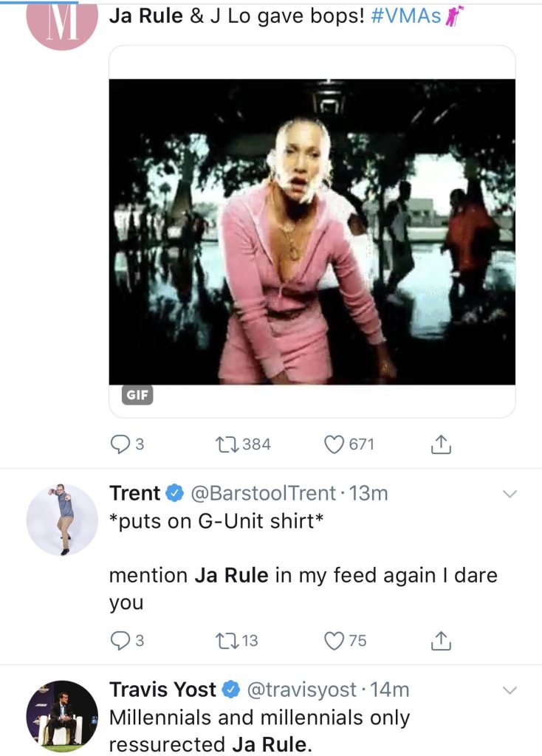
Task: Open Travis Yost's profile picture avatar
Action: [x=62, y=716]
